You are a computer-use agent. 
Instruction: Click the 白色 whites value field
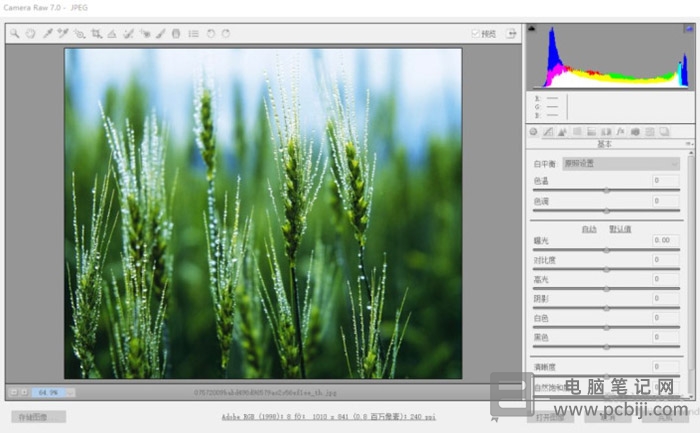click(x=666, y=318)
